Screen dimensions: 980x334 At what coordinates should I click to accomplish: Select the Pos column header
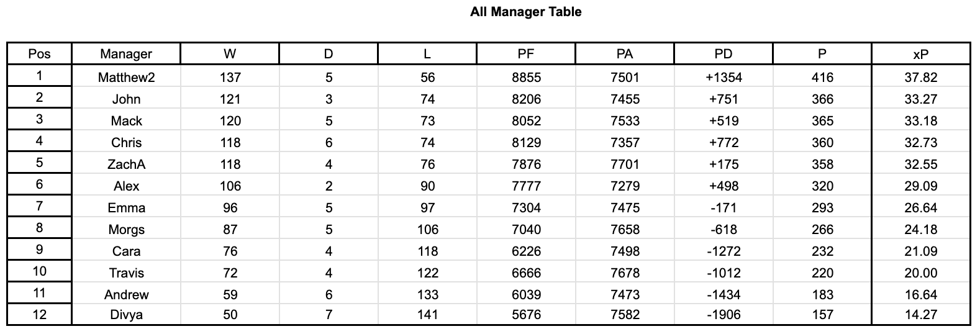tap(39, 54)
